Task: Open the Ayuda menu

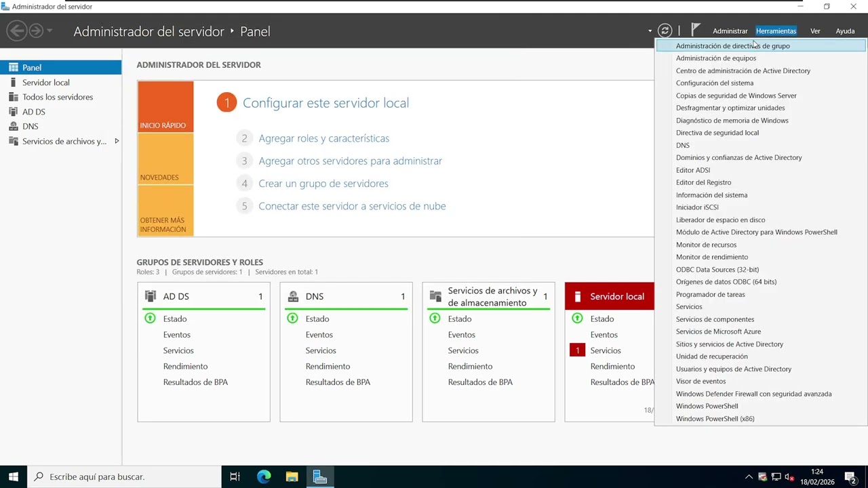Action: [845, 30]
